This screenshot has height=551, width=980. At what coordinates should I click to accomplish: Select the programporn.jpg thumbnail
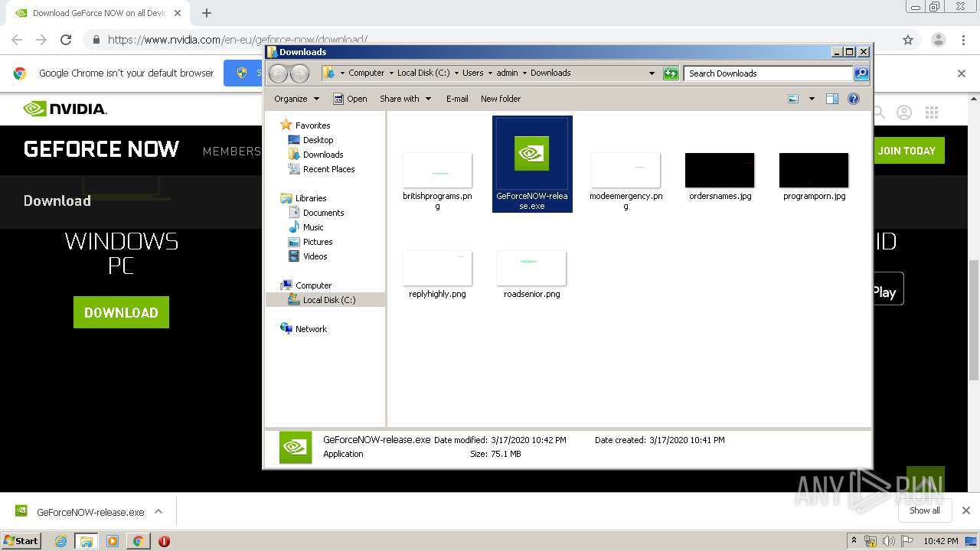814,170
